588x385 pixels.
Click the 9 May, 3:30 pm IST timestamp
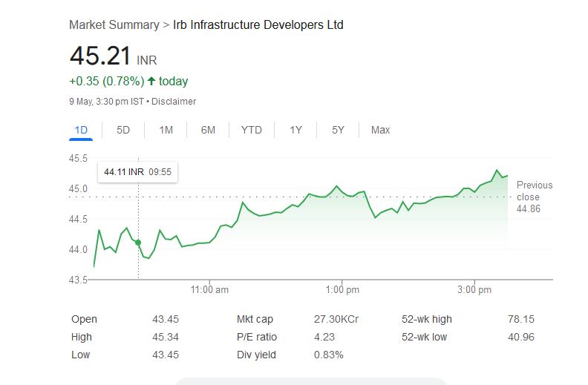click(106, 102)
